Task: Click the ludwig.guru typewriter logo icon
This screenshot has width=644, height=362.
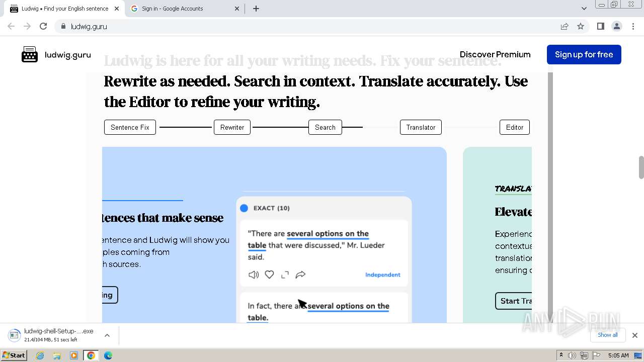Action: (30, 54)
